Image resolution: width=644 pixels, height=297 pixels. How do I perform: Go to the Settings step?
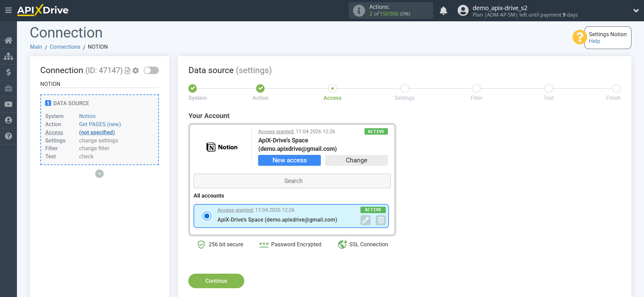pos(404,89)
